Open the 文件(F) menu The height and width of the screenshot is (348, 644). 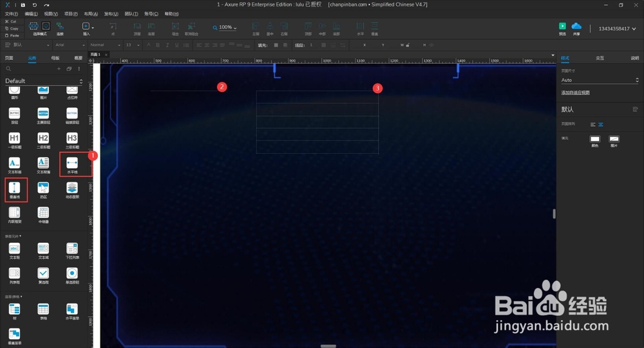(x=12, y=14)
